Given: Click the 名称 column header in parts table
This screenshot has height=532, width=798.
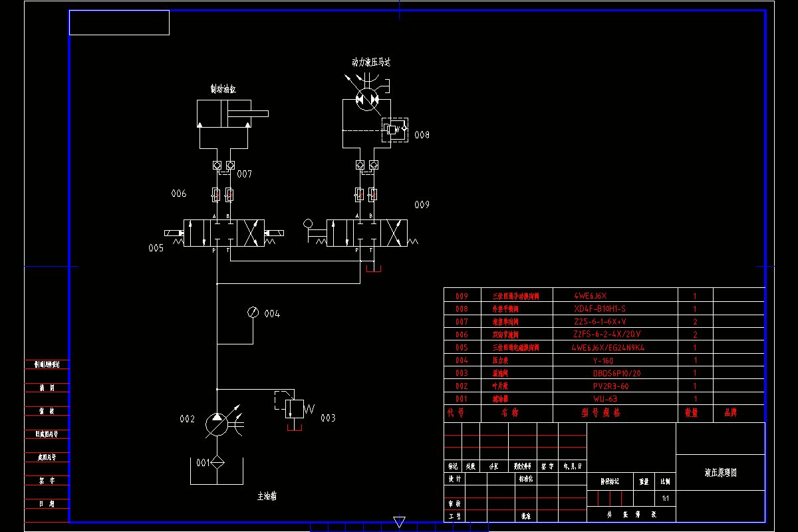Looking at the screenshot, I should coord(510,413).
